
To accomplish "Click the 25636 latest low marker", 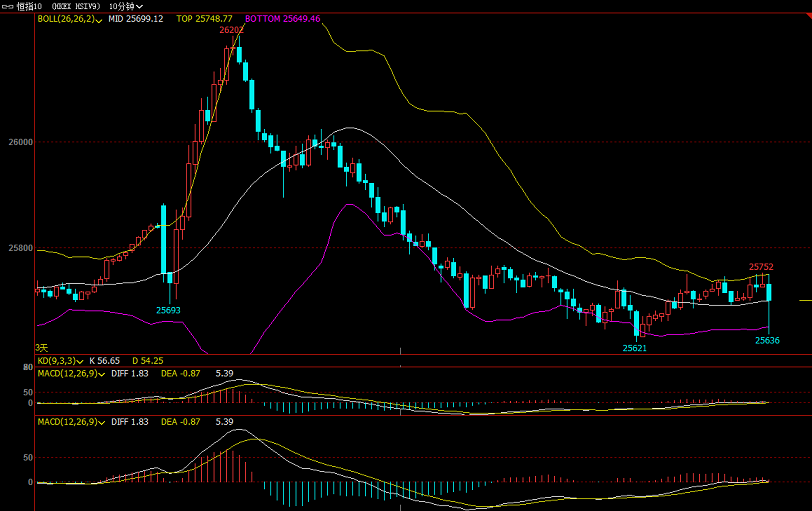I will tap(767, 340).
